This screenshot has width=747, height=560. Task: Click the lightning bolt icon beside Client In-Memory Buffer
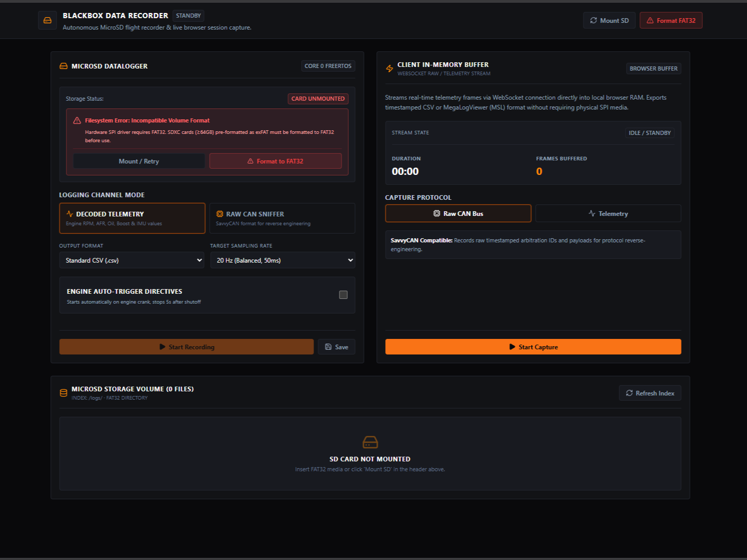click(x=389, y=69)
